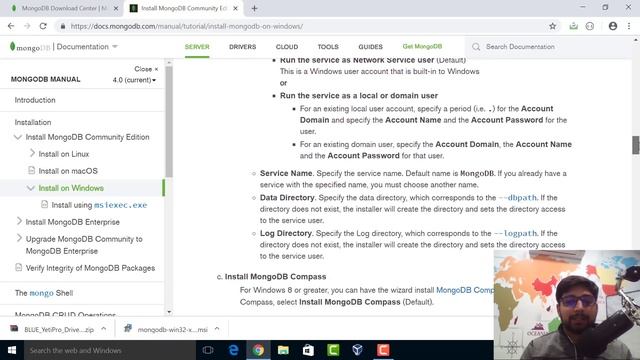Open a new browser tab with plus
This screenshot has width=640, height=360.
click(254, 8)
